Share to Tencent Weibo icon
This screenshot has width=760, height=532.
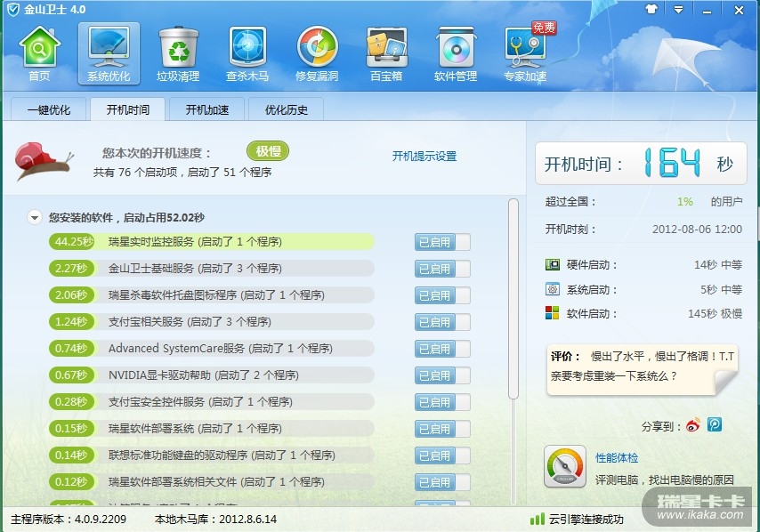(x=714, y=425)
